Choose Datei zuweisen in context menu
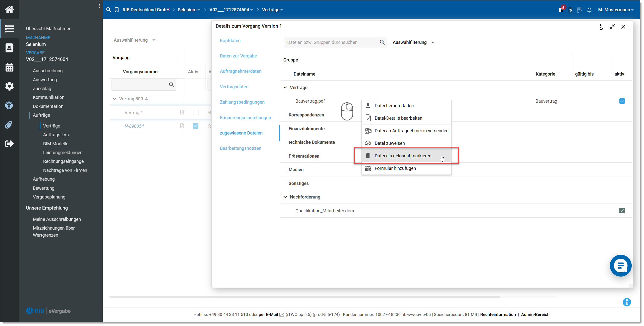The width and height of the screenshot is (644, 326). click(x=406, y=143)
